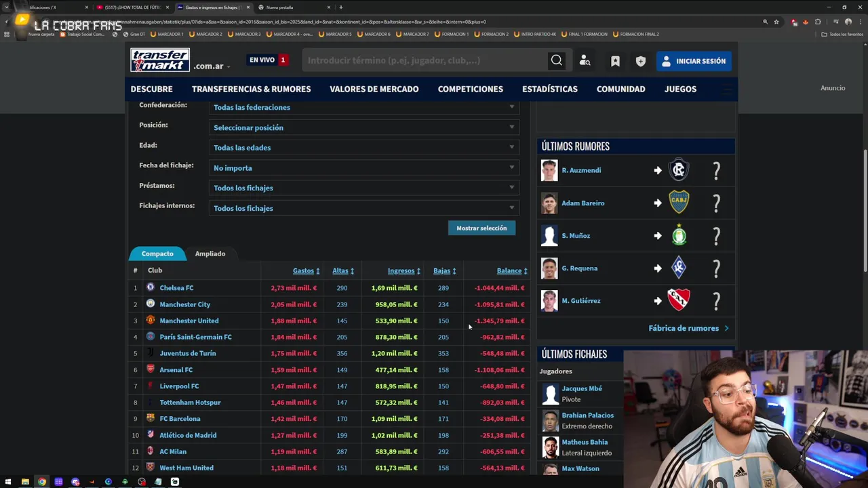Open COMUNIDAD menu
Image resolution: width=868 pixels, height=488 pixels.
[620, 89]
